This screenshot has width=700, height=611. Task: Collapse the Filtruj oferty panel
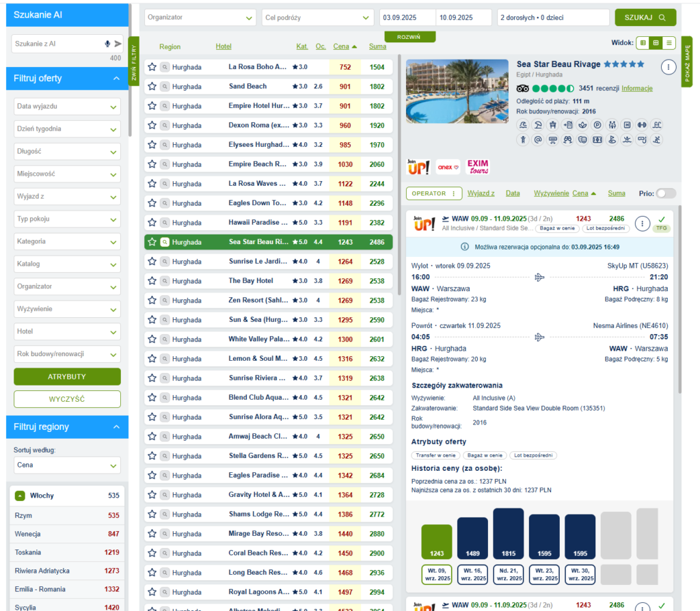coord(116,79)
